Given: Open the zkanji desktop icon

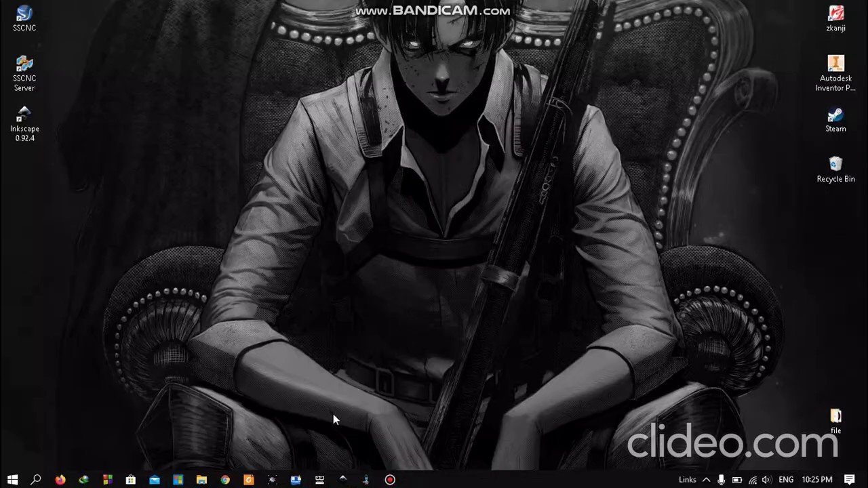Looking at the screenshot, I should [x=835, y=18].
